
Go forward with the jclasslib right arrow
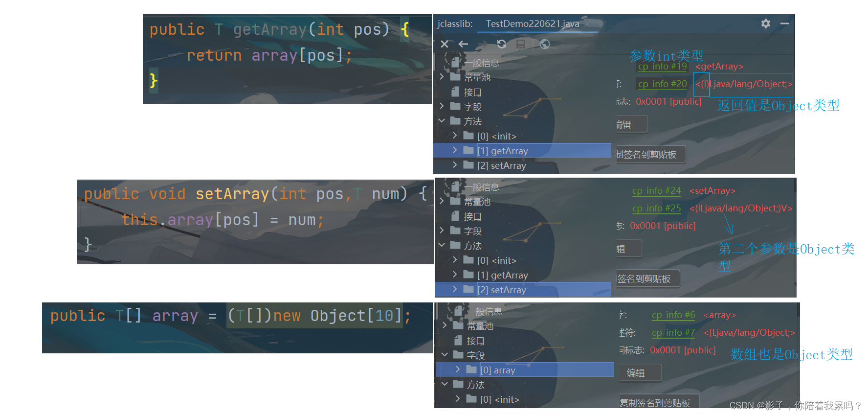pos(482,44)
